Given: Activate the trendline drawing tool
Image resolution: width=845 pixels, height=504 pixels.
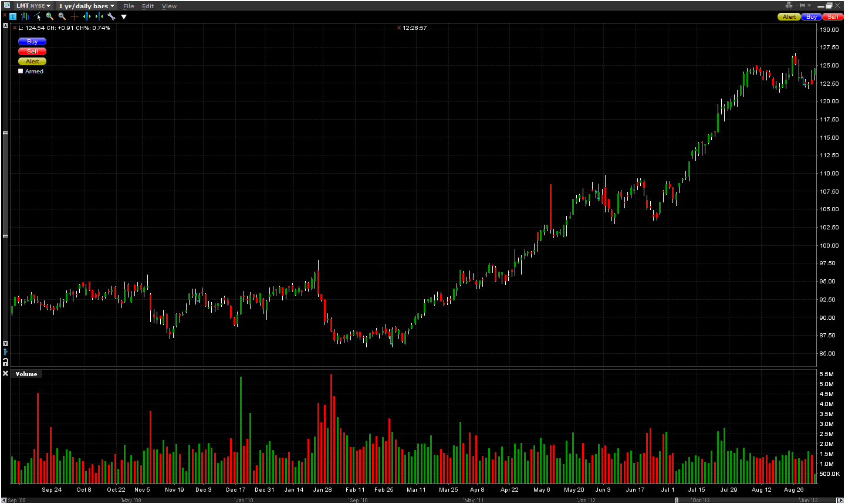Looking at the screenshot, I should click(37, 16).
